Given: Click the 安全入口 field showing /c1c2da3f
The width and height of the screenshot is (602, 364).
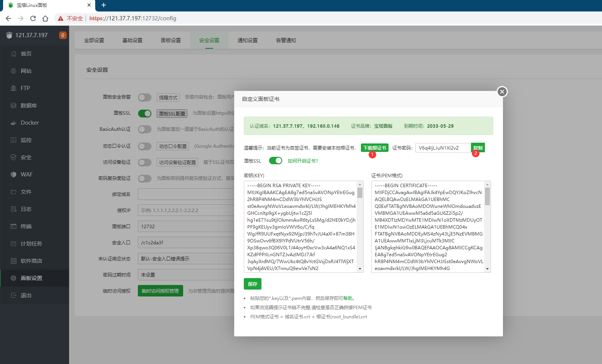Looking at the screenshot, I should point(186,242).
